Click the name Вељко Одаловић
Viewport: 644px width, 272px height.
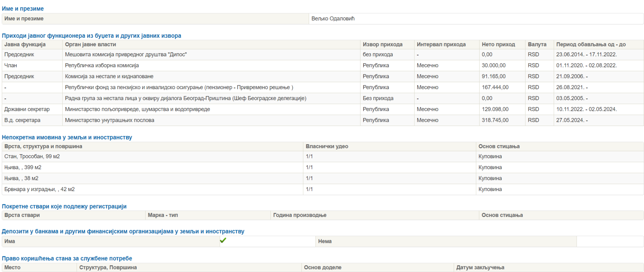point(333,19)
